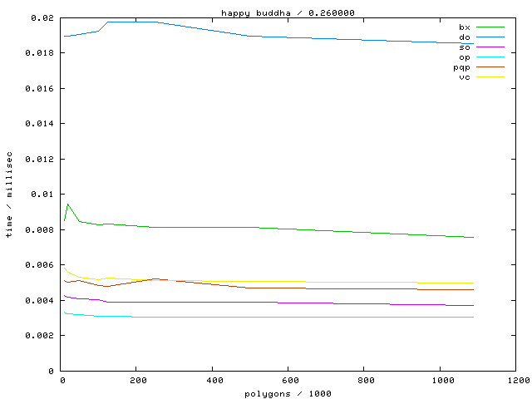532x399 pixels.
Task: Pick the "vc" legend label
Action: click(464, 77)
